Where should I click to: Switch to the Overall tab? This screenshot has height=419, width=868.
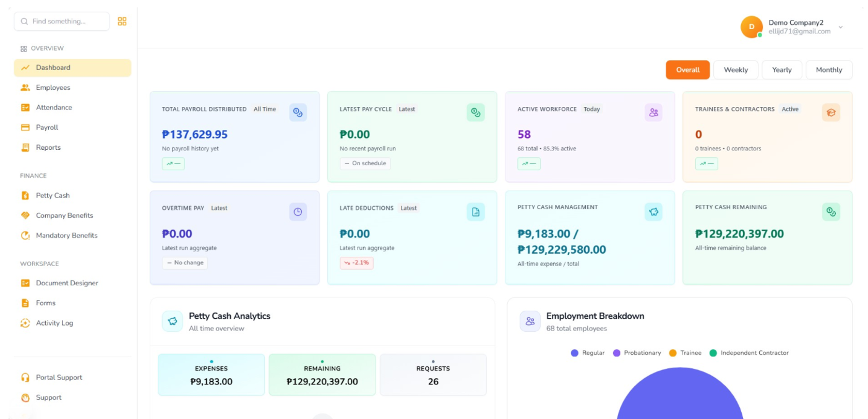pyautogui.click(x=688, y=70)
